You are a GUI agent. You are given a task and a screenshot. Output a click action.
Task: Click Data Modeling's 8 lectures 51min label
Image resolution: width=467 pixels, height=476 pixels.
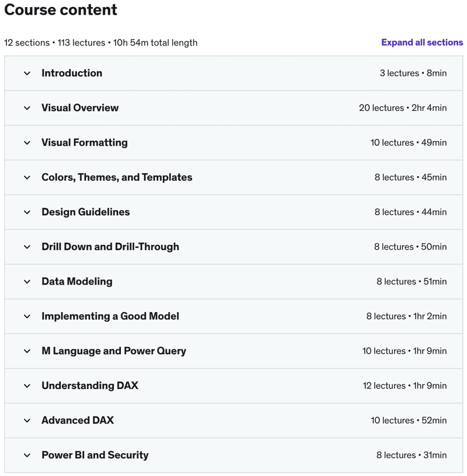point(412,282)
